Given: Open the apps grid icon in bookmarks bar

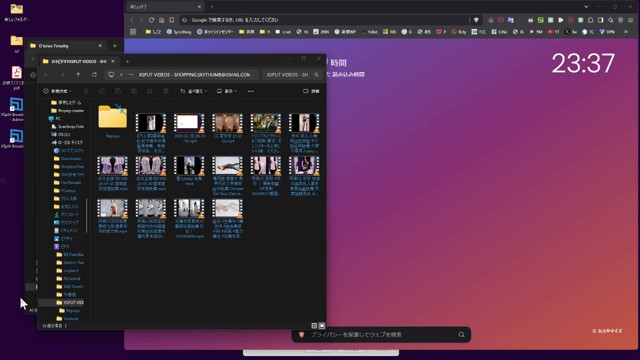Looking at the screenshot, I should (133, 31).
